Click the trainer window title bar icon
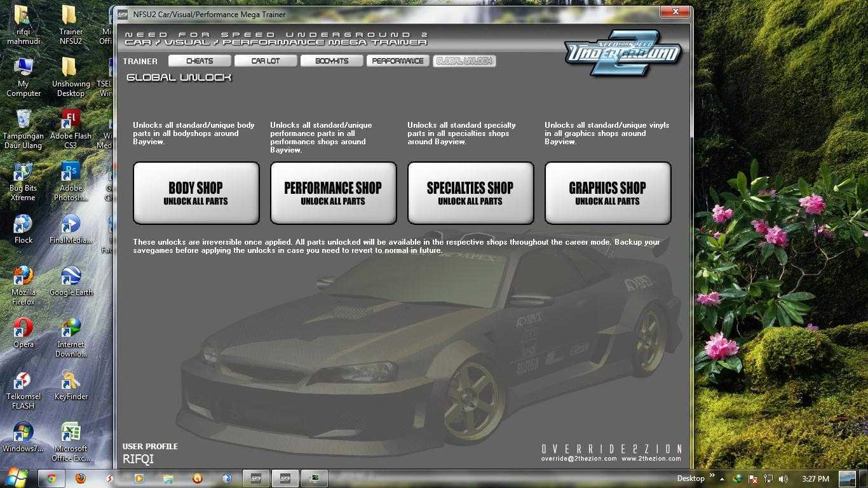 122,14
